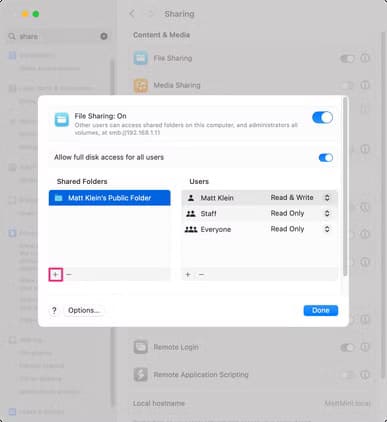Toggle Allow full disk access for all users
Image resolution: width=387 pixels, height=422 pixels.
(325, 158)
